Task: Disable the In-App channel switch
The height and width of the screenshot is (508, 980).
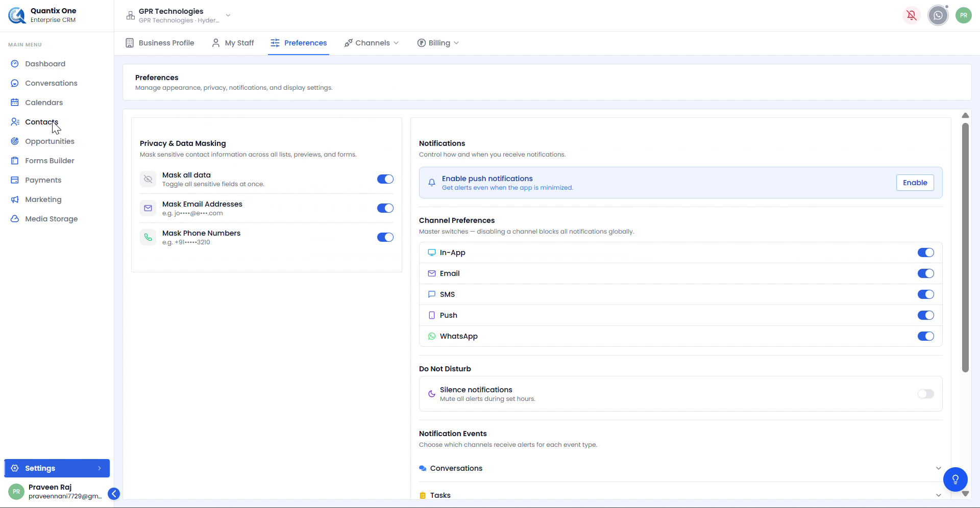Action: click(x=926, y=252)
